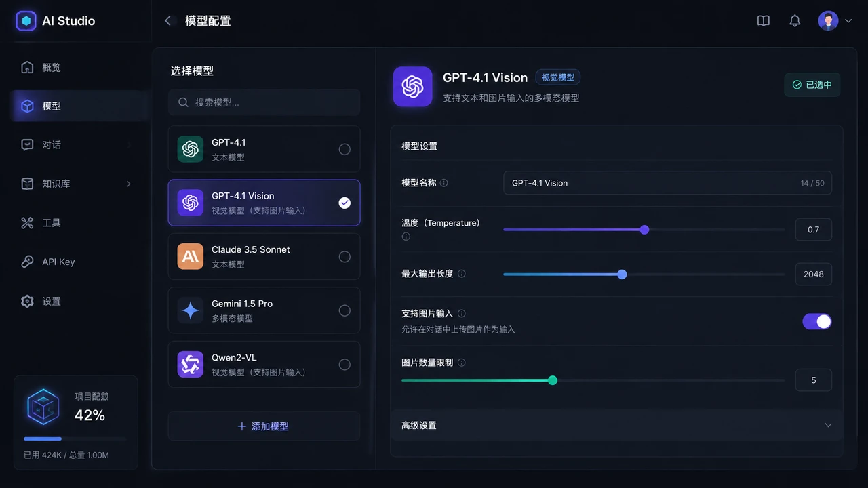Click the back arrow beside 模型配置
The image size is (868, 488).
tap(168, 21)
